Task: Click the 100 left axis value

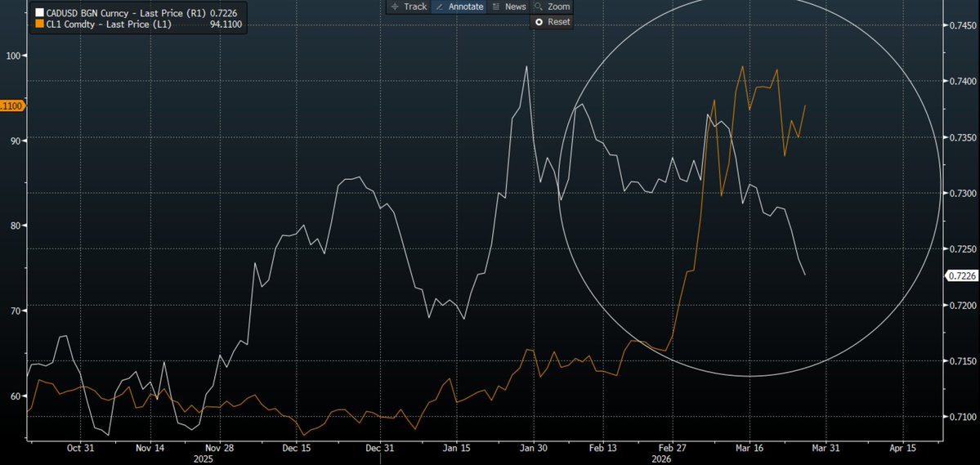Action: coord(12,55)
